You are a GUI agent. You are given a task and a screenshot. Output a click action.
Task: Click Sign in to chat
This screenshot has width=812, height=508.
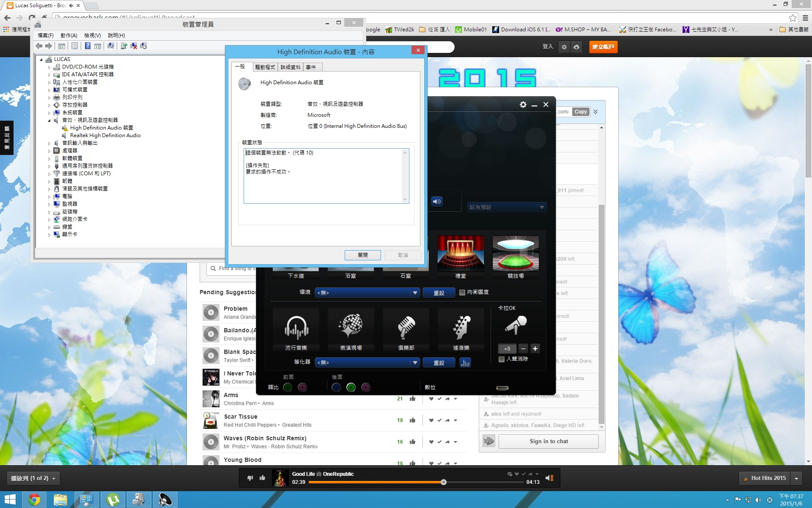coord(549,441)
